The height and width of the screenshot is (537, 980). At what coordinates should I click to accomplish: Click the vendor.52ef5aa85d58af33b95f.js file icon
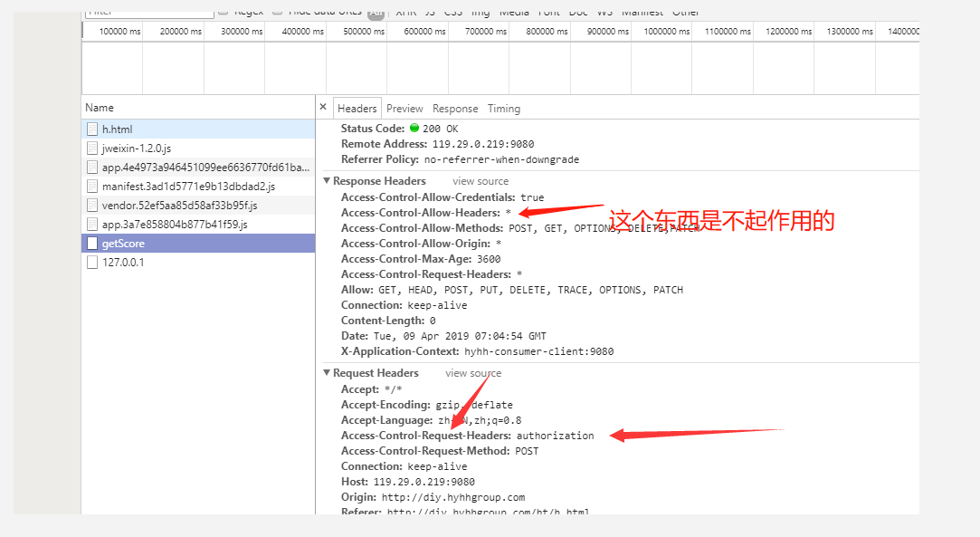(92, 205)
